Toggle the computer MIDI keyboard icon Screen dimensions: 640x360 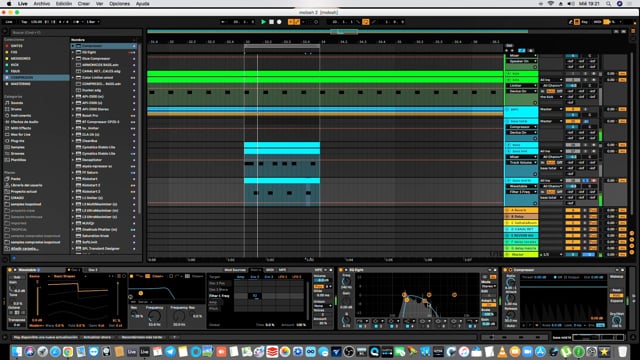[x=577, y=22]
